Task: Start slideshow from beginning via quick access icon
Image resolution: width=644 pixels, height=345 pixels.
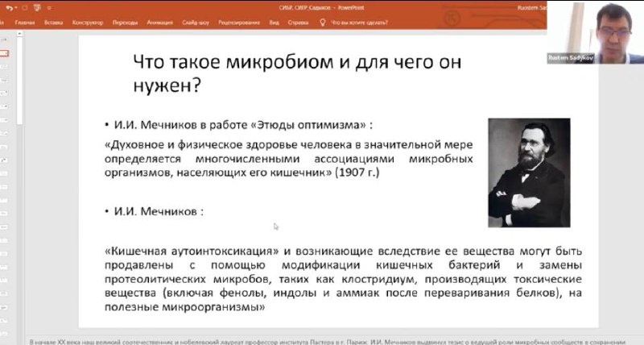Action: (37, 8)
